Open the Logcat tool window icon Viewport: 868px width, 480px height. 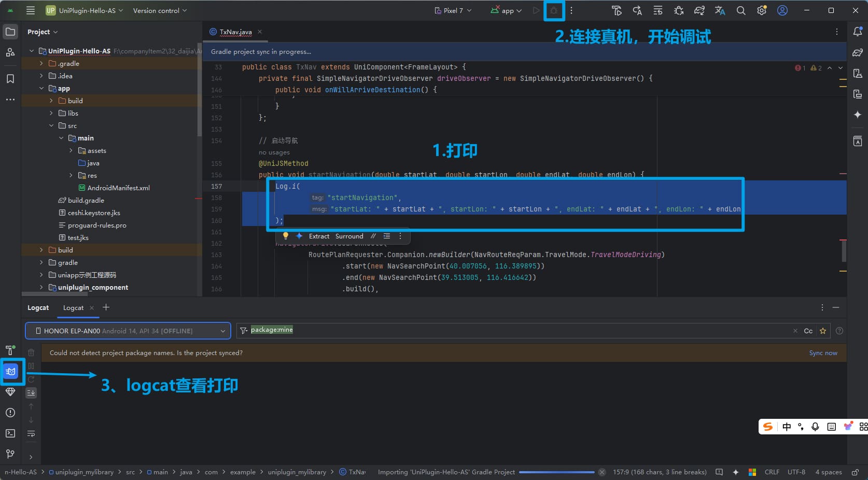11,371
